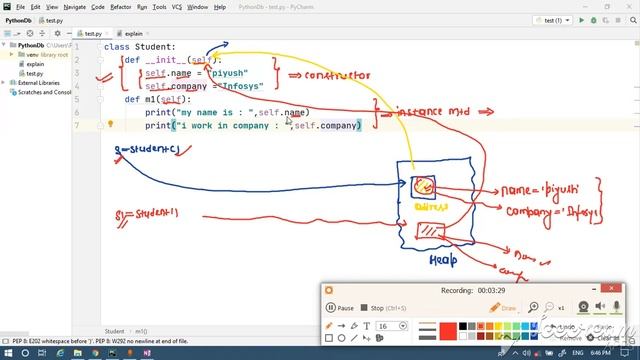Open the run configuration dropdown test (1)
Image resolution: width=640 pixels, height=360 pixels.
pyautogui.click(x=553, y=20)
